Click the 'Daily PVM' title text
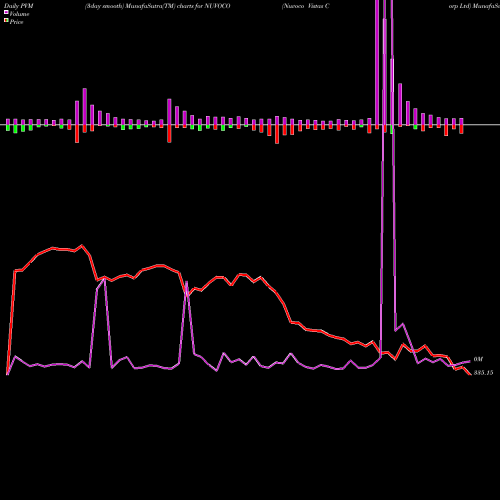This screenshot has width=500, height=500. [19, 6]
